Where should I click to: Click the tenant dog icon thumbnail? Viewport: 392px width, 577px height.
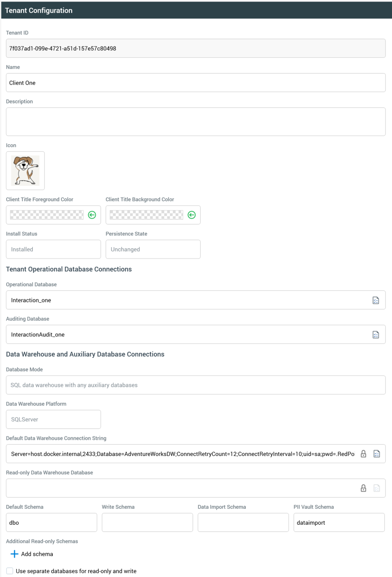(x=25, y=170)
